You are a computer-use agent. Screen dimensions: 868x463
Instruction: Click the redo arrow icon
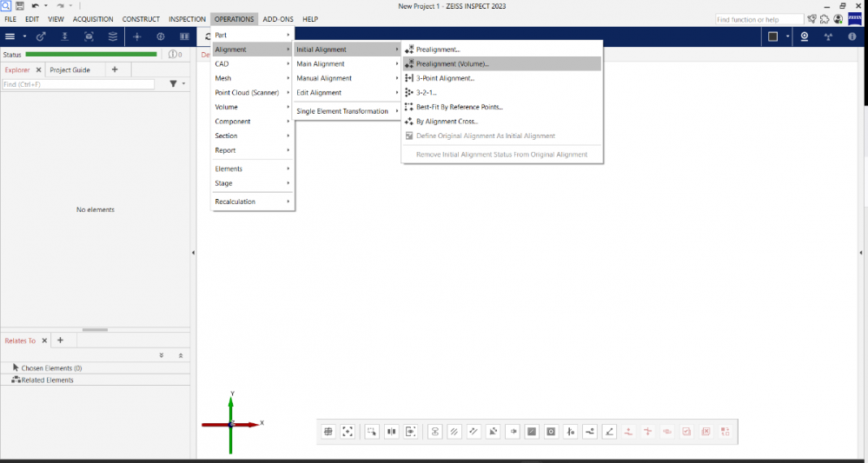tap(60, 6)
